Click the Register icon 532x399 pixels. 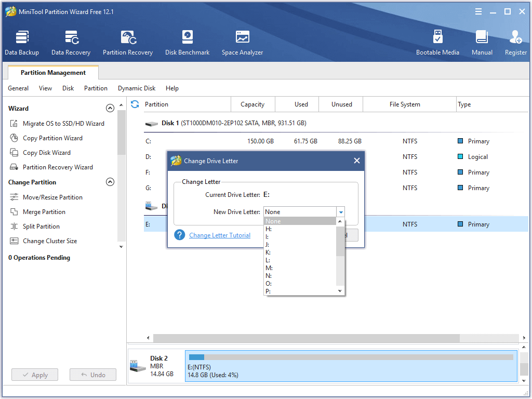pos(516,43)
